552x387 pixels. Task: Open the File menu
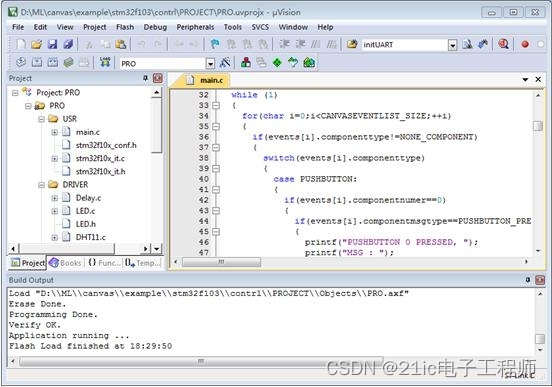(x=18, y=27)
